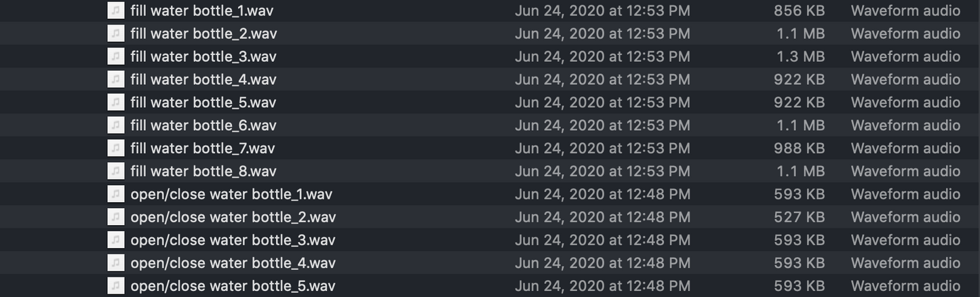The image size is (980, 297).
Task: Click the file icon beside fill water bottle_7.wav
Action: pyautogui.click(x=116, y=148)
